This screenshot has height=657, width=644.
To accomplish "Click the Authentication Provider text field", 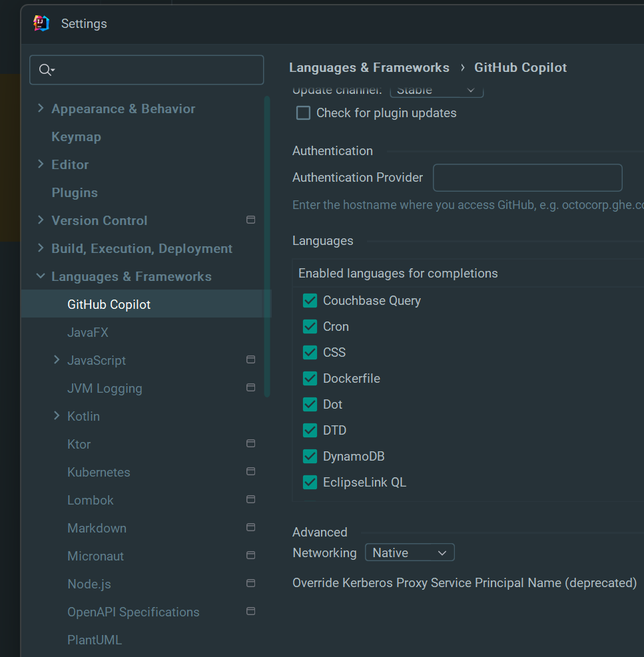I will (x=527, y=178).
